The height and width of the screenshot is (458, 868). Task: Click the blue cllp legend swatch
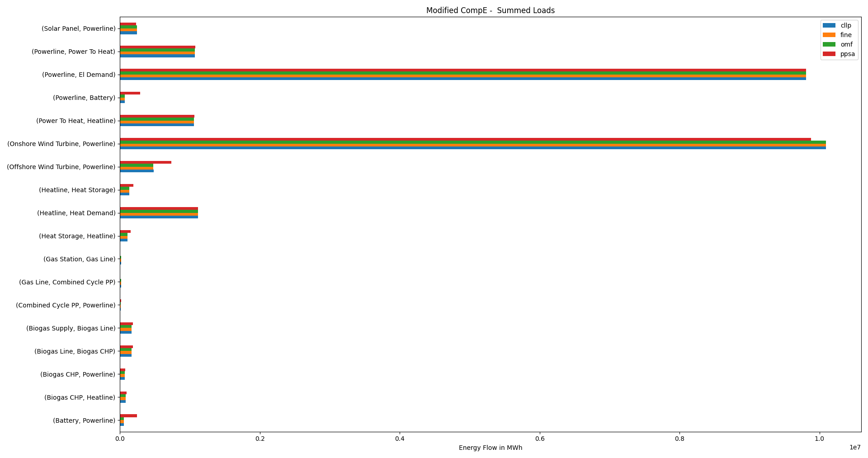coord(829,25)
